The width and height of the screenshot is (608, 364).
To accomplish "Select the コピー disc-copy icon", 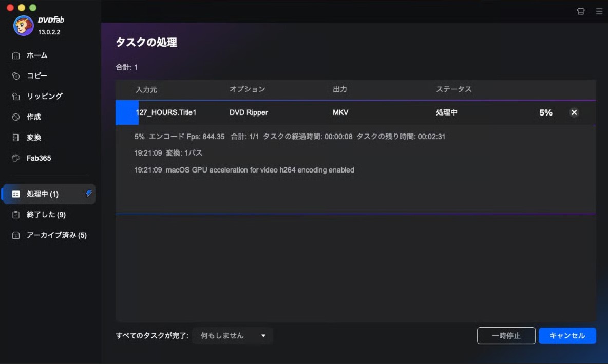I will coord(16,75).
